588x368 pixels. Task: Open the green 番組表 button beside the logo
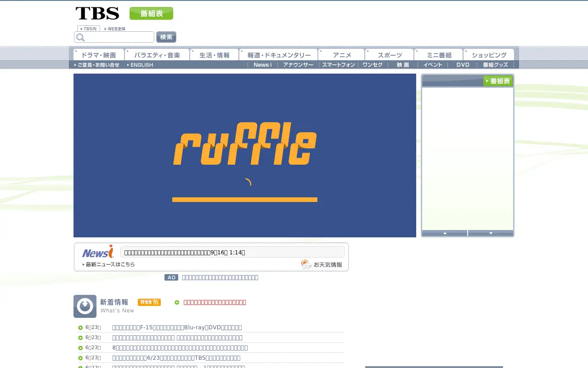151,13
